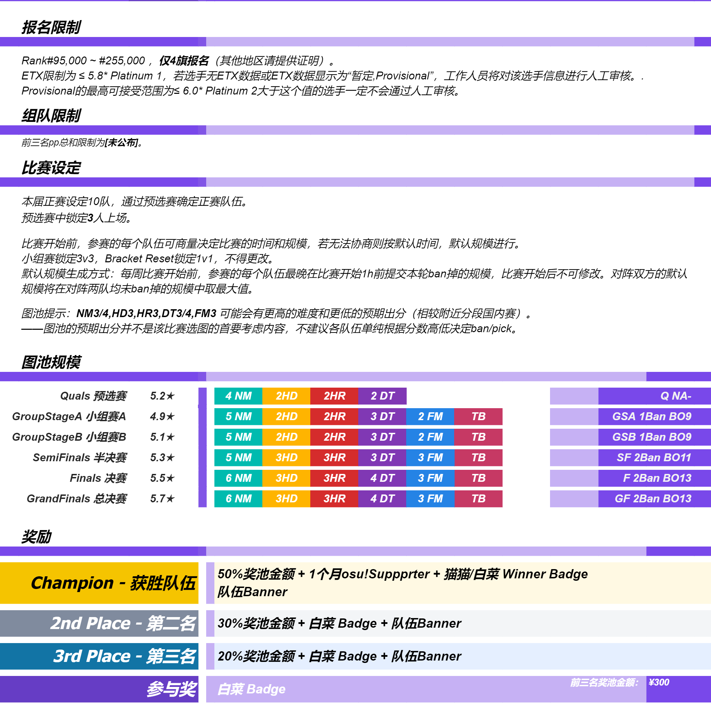
Task: Click the 白菜 Badge participation reward text
Action: [251, 689]
